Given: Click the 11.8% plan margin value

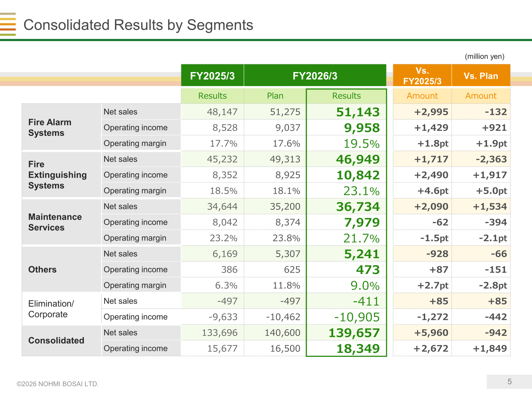Looking at the screenshot, I should point(286,285).
